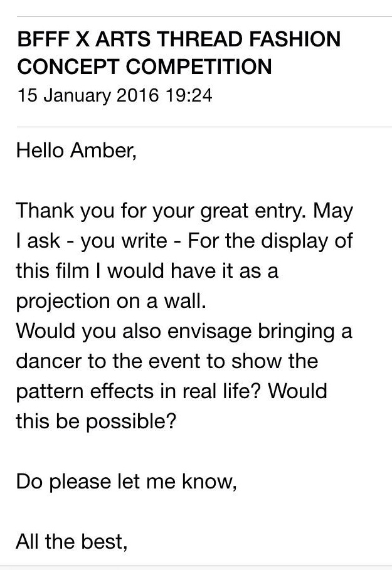Click the line starting I ask - you write
Image resolution: width=392 pixels, height=570 pixels.
pos(184,241)
